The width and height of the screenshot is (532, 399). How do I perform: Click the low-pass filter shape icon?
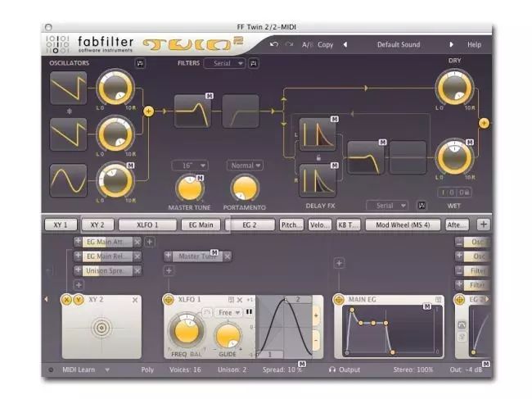pos(194,111)
